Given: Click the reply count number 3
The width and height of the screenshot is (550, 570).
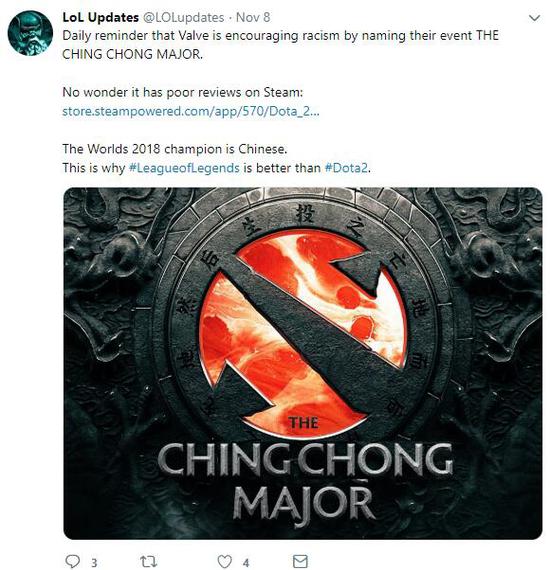Looking at the screenshot, I should coord(94,563).
